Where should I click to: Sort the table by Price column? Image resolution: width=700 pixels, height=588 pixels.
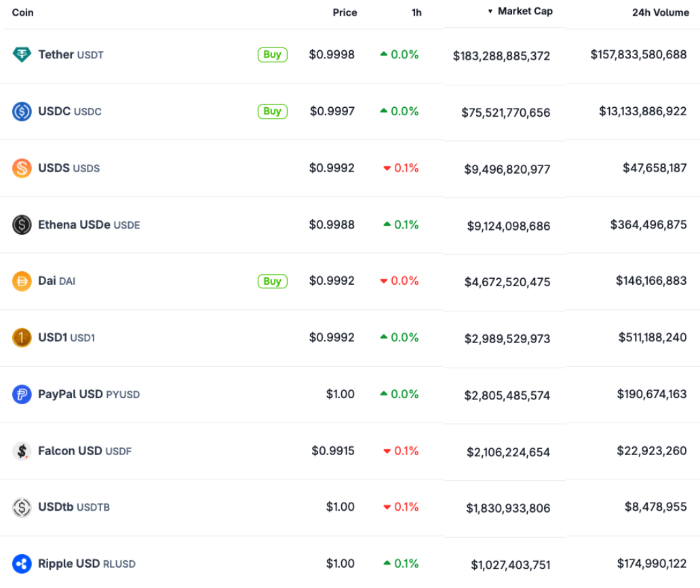pyautogui.click(x=345, y=12)
